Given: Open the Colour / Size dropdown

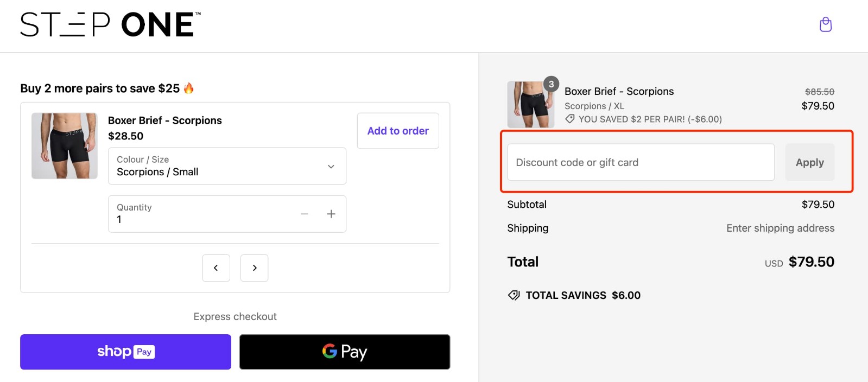Looking at the screenshot, I should click(x=226, y=166).
